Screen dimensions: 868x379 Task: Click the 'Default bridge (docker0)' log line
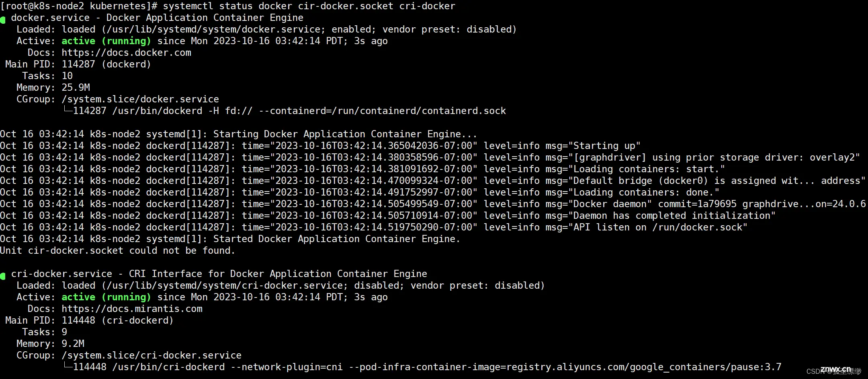point(433,181)
